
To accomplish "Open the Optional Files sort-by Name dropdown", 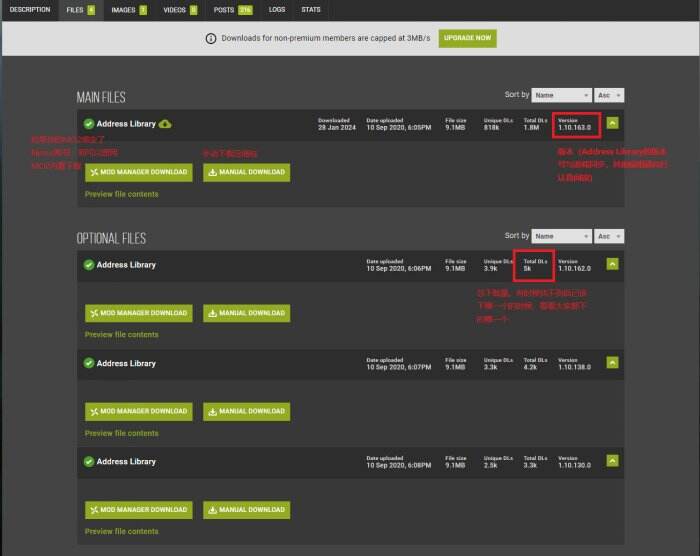I will click(562, 236).
